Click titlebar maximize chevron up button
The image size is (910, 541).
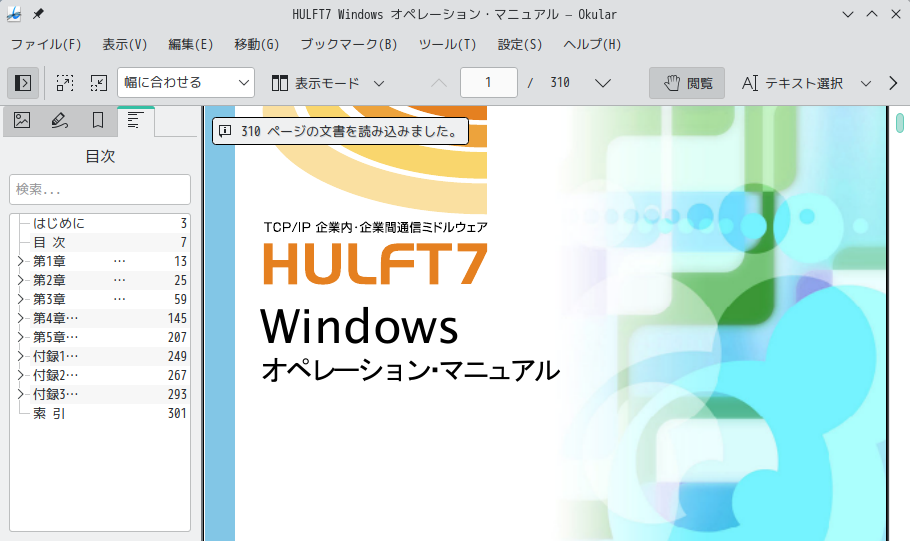(872, 14)
